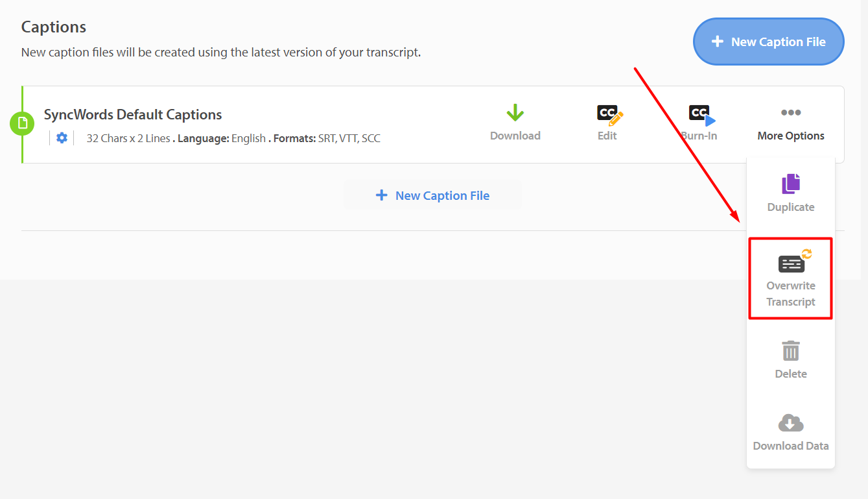Image resolution: width=868 pixels, height=499 pixels.
Task: Click the Overwrite Transcript caption-sync icon
Action: (794, 261)
